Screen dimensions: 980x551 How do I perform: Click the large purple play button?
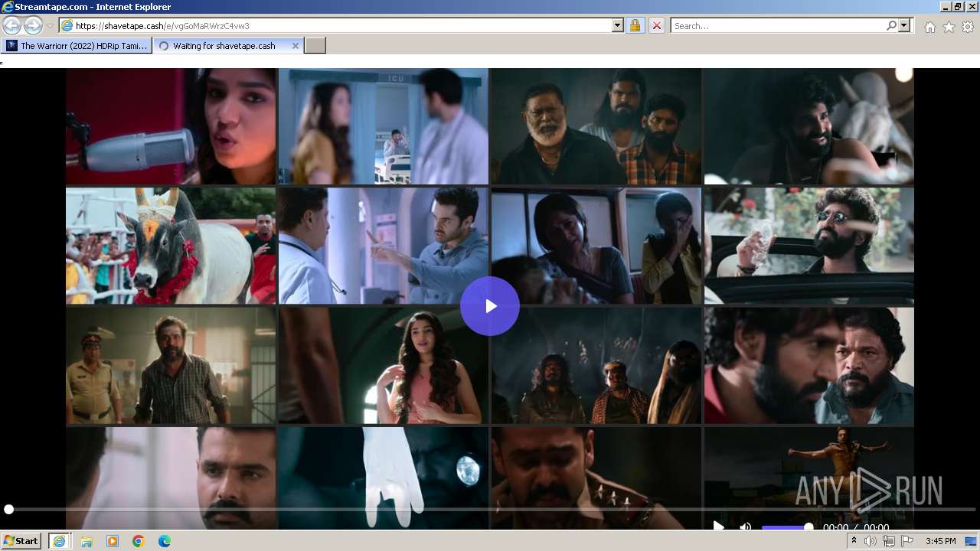490,306
